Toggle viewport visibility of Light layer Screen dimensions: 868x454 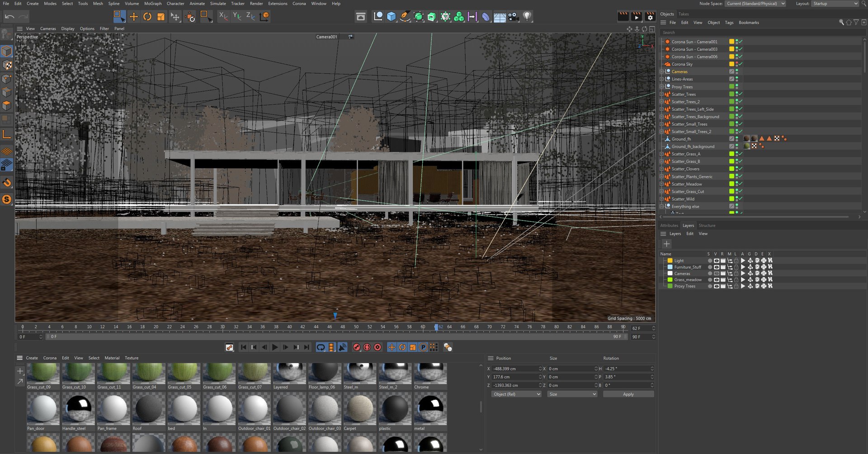pyautogui.click(x=716, y=261)
